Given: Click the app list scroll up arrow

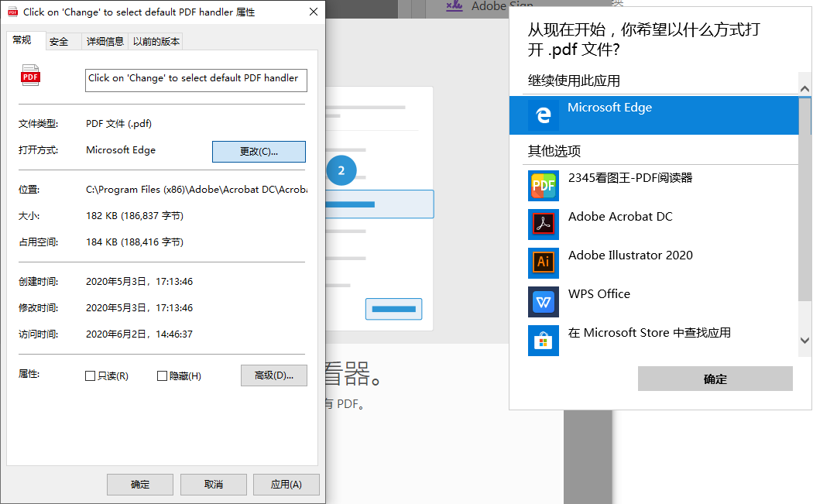Looking at the screenshot, I should (804, 89).
